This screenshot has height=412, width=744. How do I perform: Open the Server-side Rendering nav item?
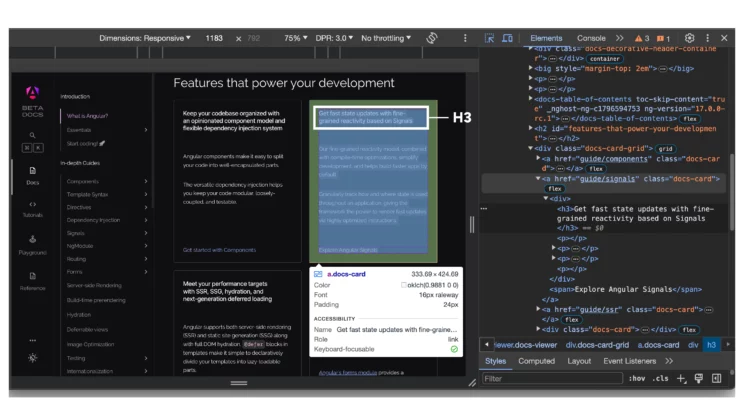pos(94,285)
